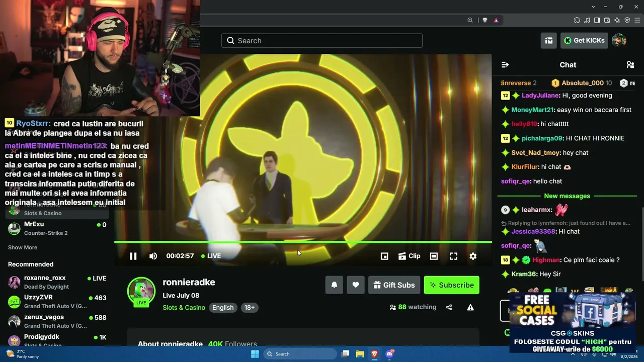644x362 pixels.
Task: Open LadyJuliane's chat username
Action: click(x=540, y=96)
